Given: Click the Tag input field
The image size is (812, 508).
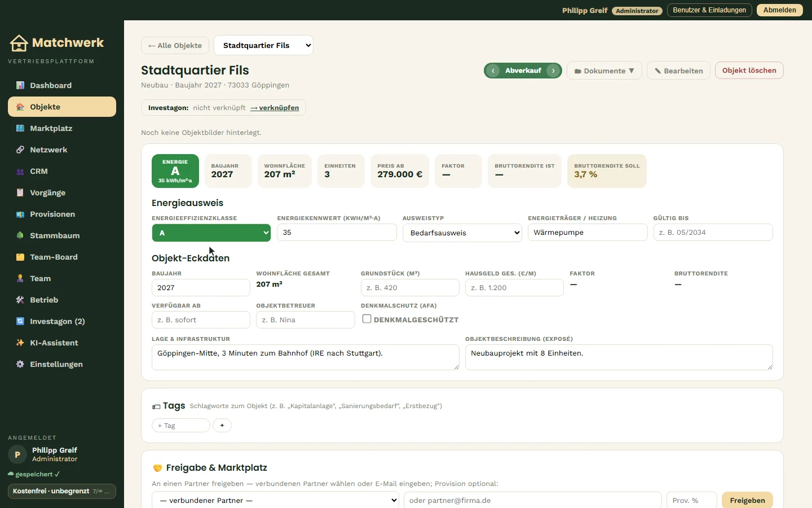Looking at the screenshot, I should [x=181, y=425].
